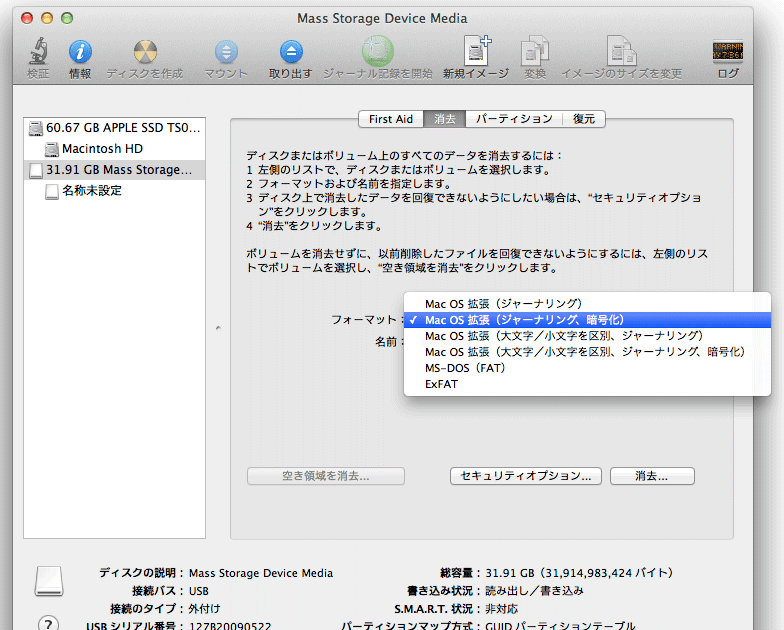This screenshot has height=630, width=784.
Task: Choose the MS-DOS（FAT） format
Action: pos(587,368)
